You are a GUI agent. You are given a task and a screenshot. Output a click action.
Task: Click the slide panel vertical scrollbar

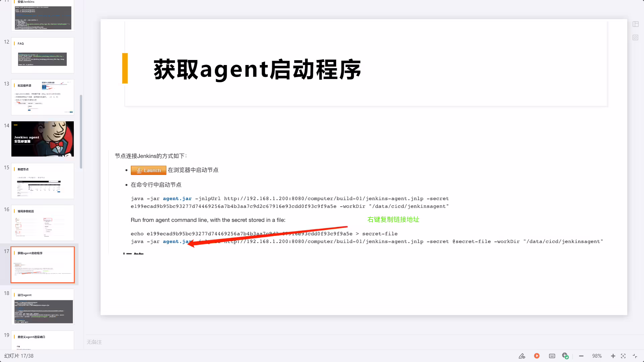[81, 131]
